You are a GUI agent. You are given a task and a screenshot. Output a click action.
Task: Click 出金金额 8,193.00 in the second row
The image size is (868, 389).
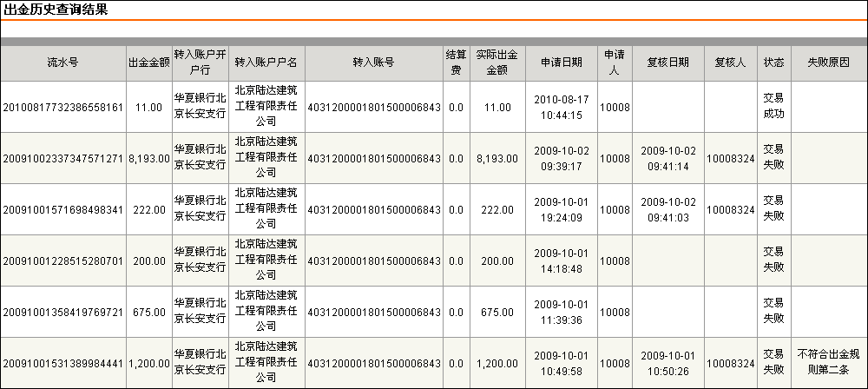pyautogui.click(x=149, y=159)
